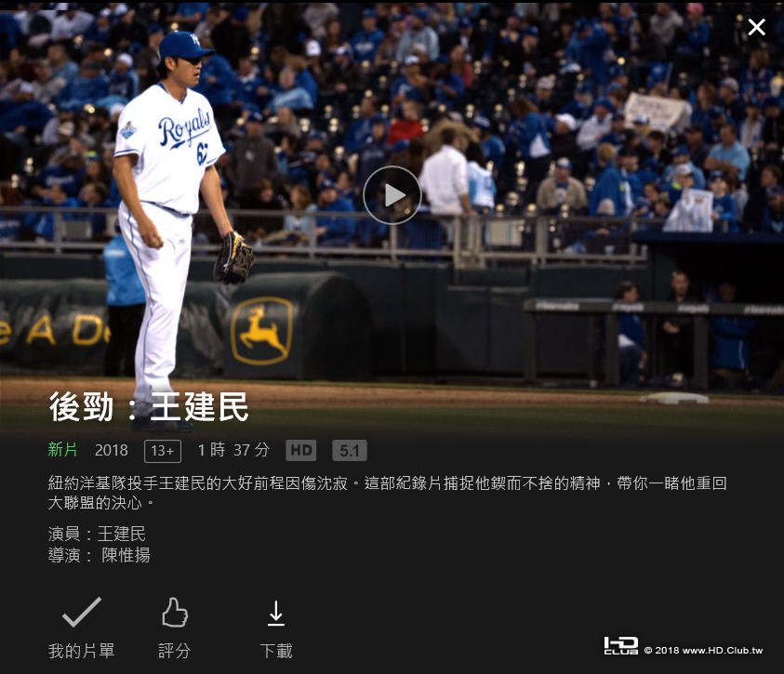
Task: Click the thumbs-up rating icon
Action: pos(175,613)
